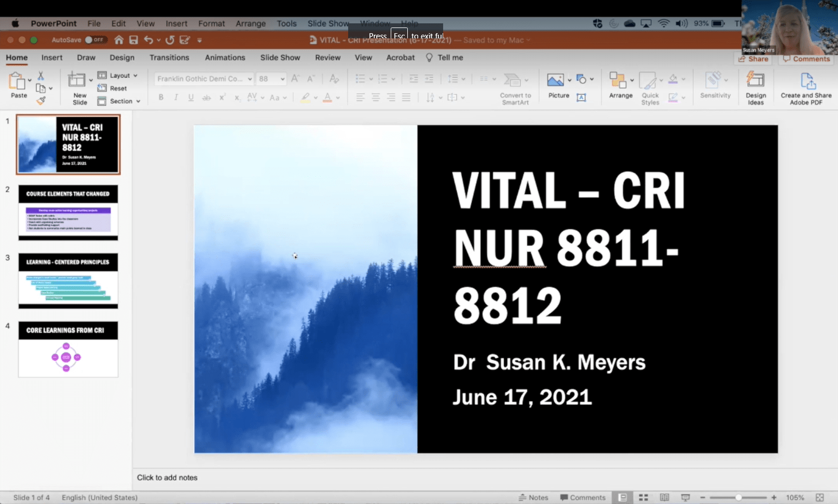838x504 pixels.
Task: Open the Slide Show menu in menu bar
Action: click(x=328, y=23)
